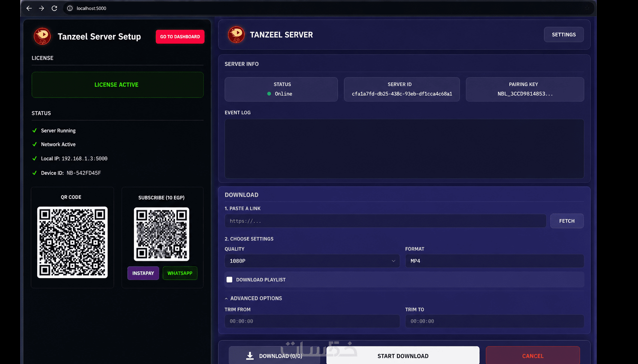Click the Local IP 192.168.1.3:5000 text
The width and height of the screenshot is (638, 364).
pos(74,159)
